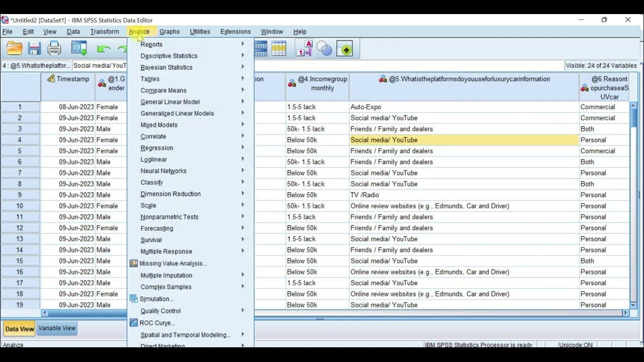Click row 1 '1.5-5 lack' income cell
644x362 pixels.
317,107
